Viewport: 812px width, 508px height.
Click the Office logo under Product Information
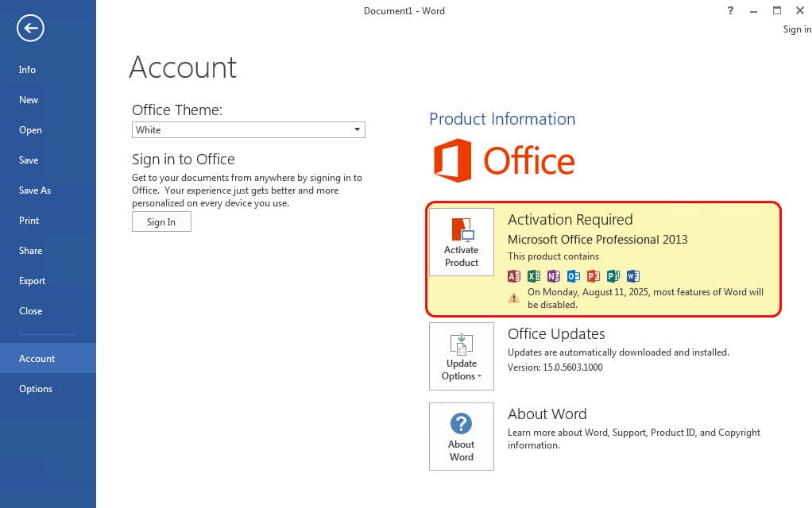tap(504, 160)
